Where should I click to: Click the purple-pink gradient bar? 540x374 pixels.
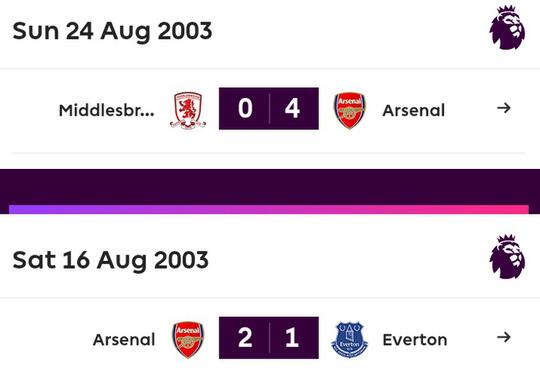pos(269,209)
